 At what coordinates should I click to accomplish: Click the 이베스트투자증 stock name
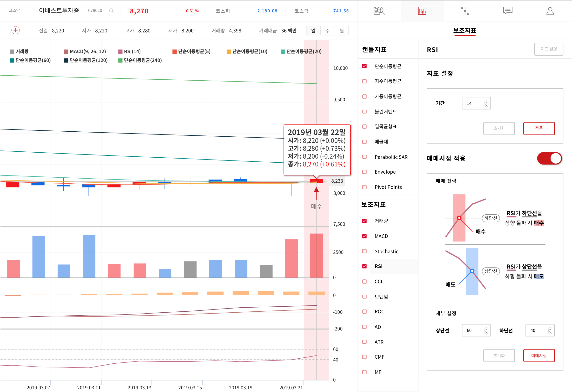59,10
